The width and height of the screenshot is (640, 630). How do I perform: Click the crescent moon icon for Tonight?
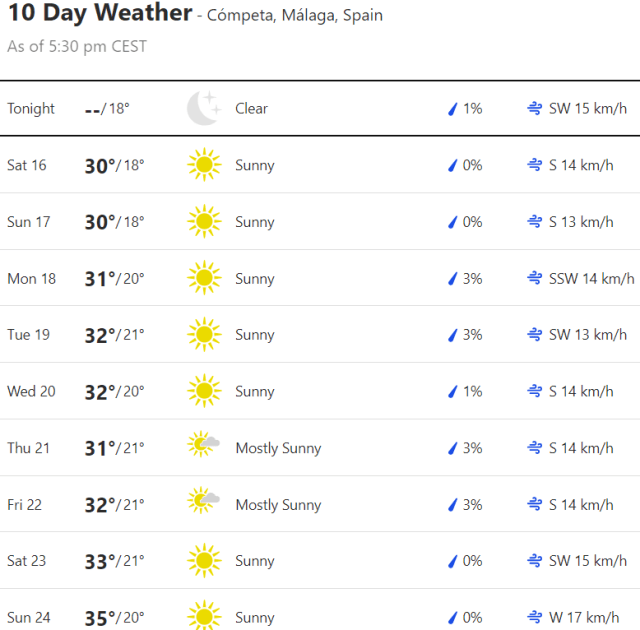pos(203,108)
